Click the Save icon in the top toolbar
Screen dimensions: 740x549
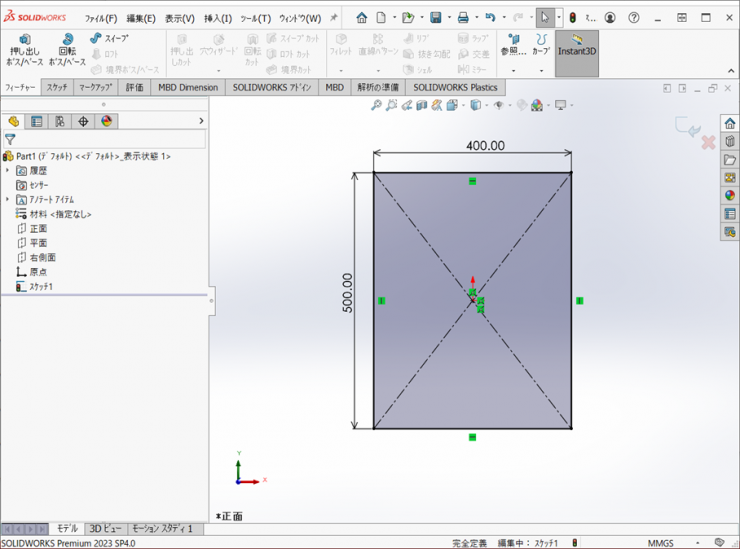pos(436,18)
